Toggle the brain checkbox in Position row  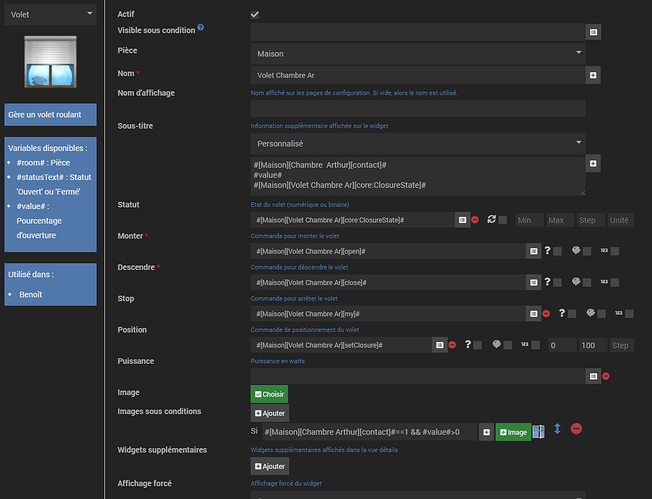click(x=508, y=345)
